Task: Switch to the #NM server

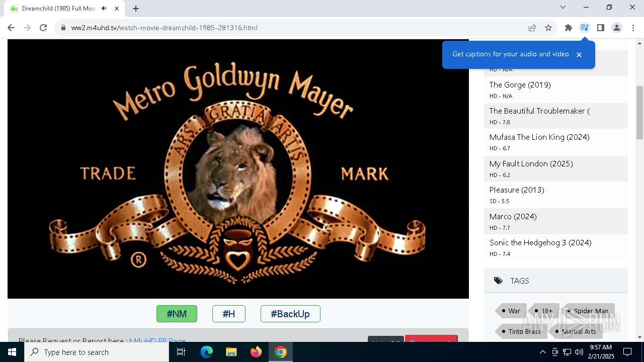Action: click(177, 314)
